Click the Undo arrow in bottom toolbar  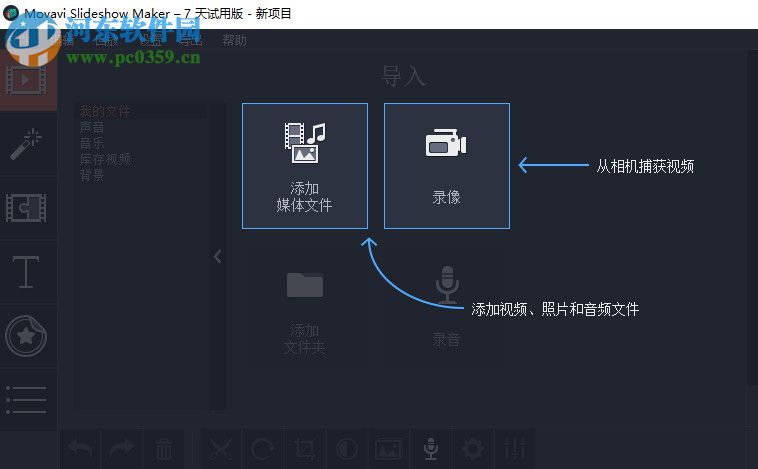click(80, 449)
